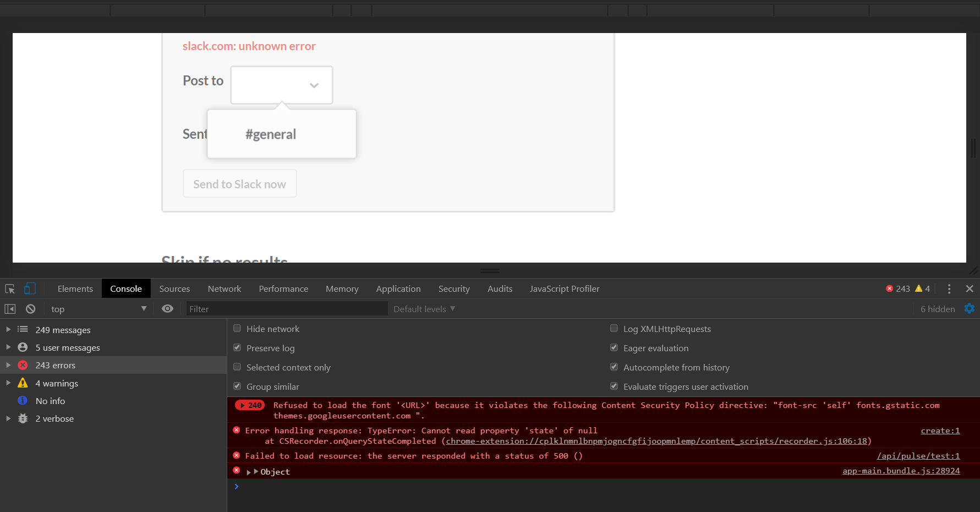Toggle live expression eye icon

pos(168,309)
